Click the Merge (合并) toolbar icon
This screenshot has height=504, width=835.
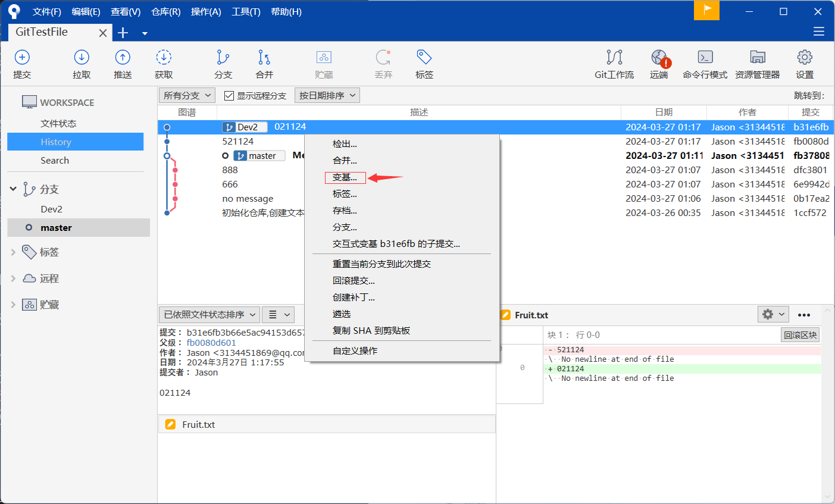pos(264,57)
